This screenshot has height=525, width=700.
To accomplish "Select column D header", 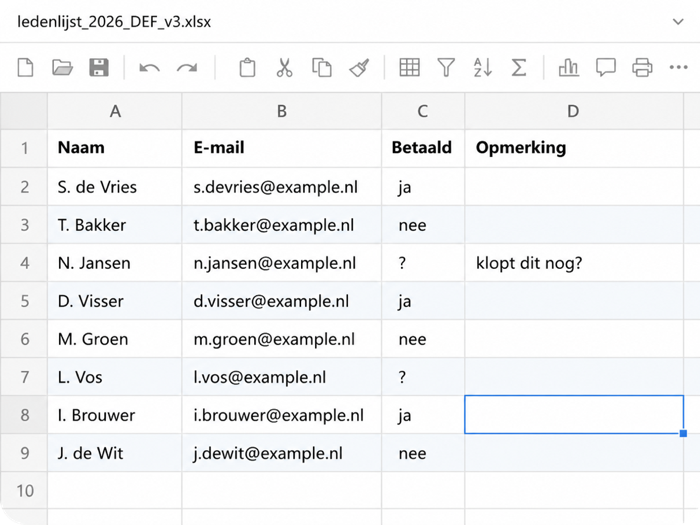I will [x=574, y=111].
